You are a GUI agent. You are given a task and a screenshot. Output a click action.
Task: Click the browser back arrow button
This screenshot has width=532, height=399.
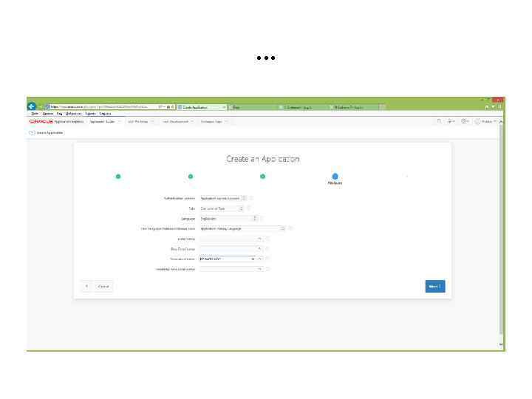pos(32,106)
